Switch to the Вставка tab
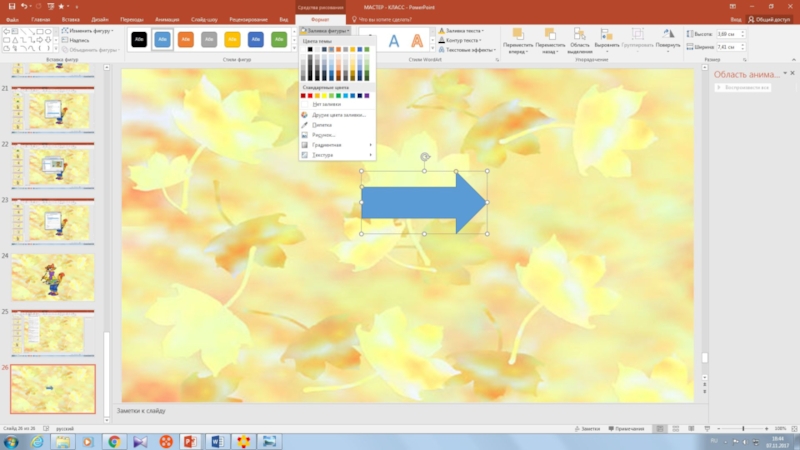Screen dimensions: 800x450 (70, 19)
